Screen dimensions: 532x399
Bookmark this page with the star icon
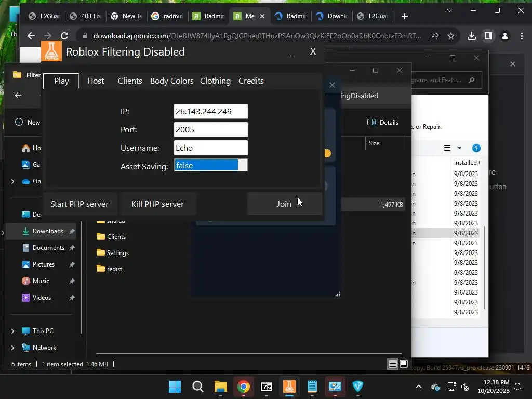click(x=451, y=36)
